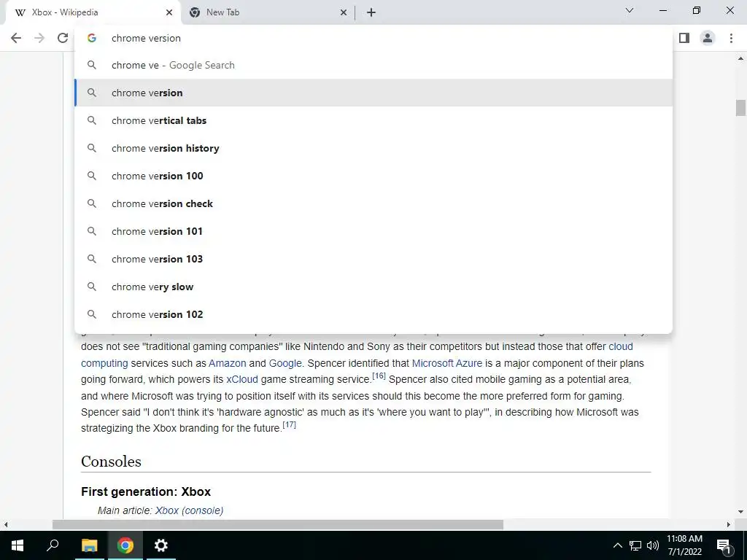This screenshot has height=560, width=747.
Task: Switch to the New Tab tab
Action: point(268,12)
